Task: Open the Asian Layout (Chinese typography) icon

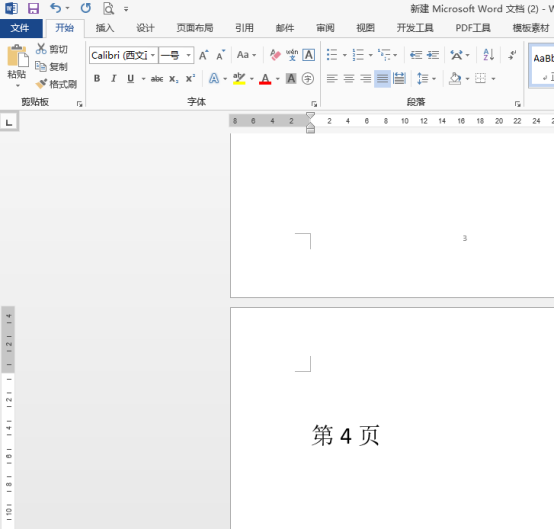Action: coord(456,55)
